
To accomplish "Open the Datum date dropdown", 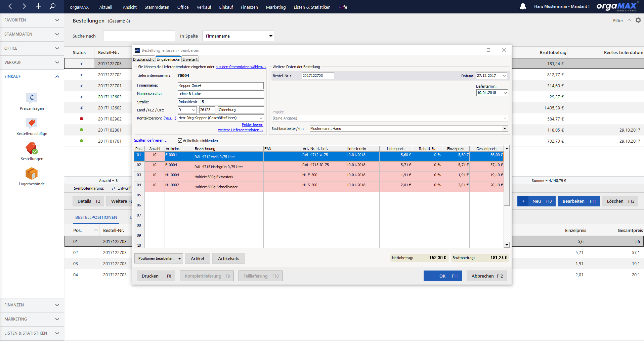I will click(504, 76).
